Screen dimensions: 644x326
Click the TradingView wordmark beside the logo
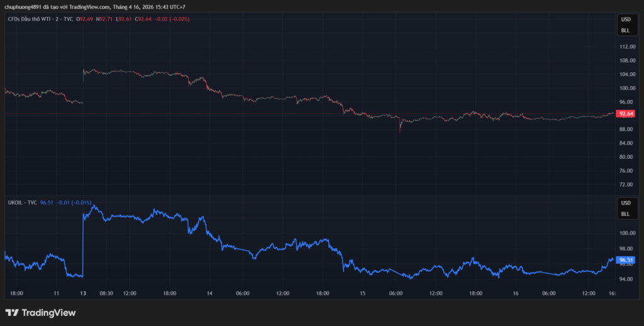click(x=48, y=312)
